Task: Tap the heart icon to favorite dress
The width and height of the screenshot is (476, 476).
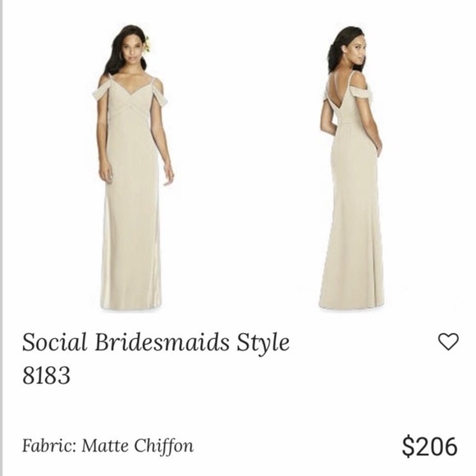Action: 448,341
